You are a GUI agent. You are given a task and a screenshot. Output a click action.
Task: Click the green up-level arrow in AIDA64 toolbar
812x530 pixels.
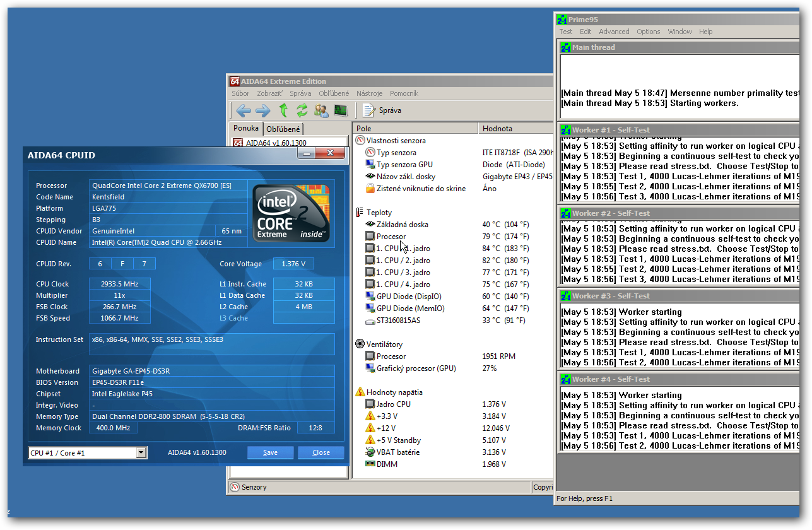[283, 110]
